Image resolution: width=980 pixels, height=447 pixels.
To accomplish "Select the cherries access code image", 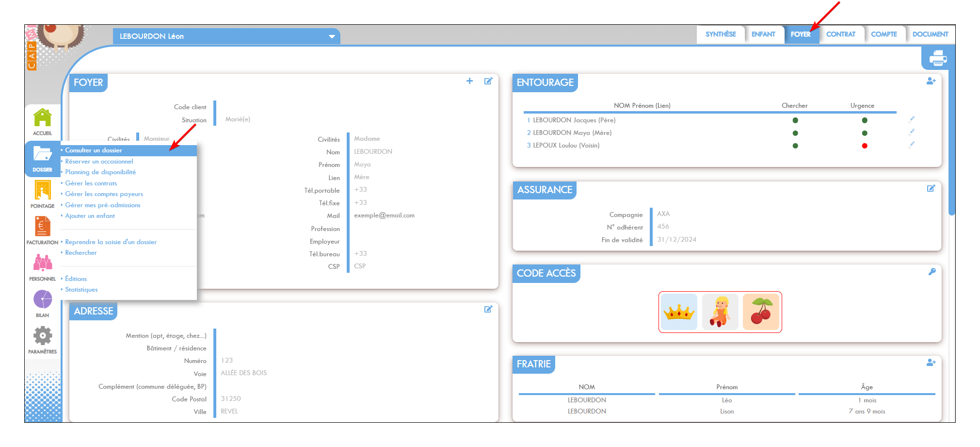I will click(x=761, y=312).
